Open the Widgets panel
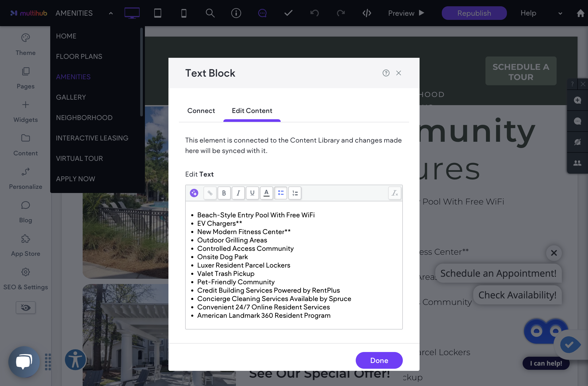 click(26, 112)
